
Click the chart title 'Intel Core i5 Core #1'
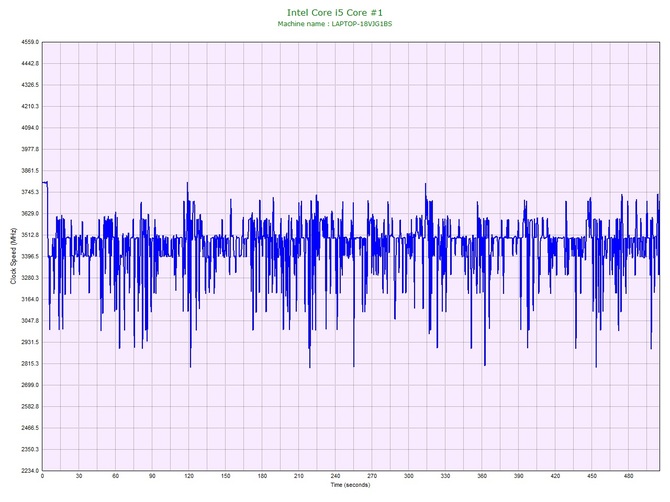click(x=335, y=13)
